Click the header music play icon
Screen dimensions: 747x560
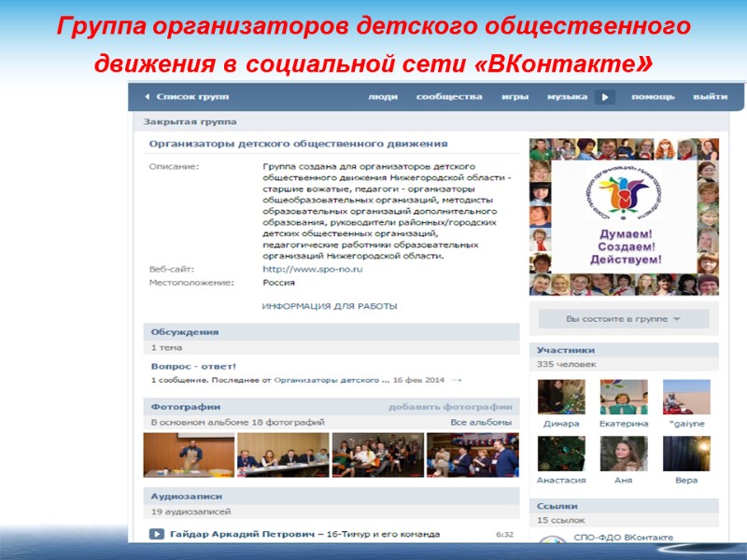pos(605,97)
